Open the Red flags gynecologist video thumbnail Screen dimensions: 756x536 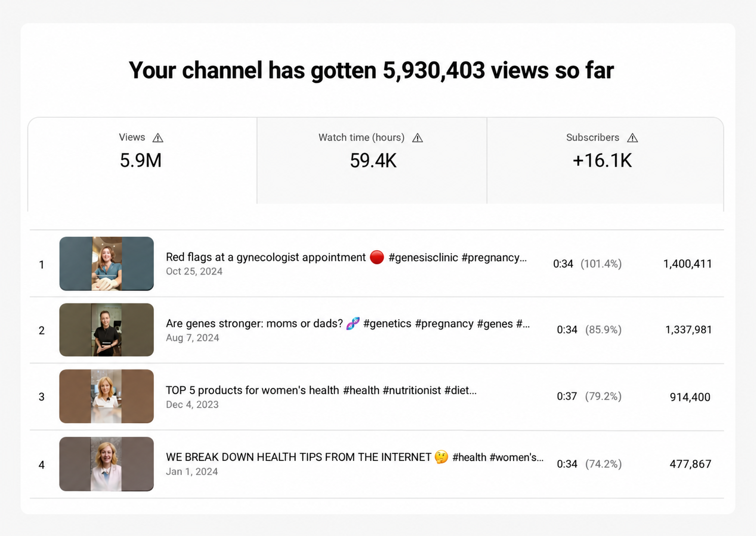coord(107,263)
